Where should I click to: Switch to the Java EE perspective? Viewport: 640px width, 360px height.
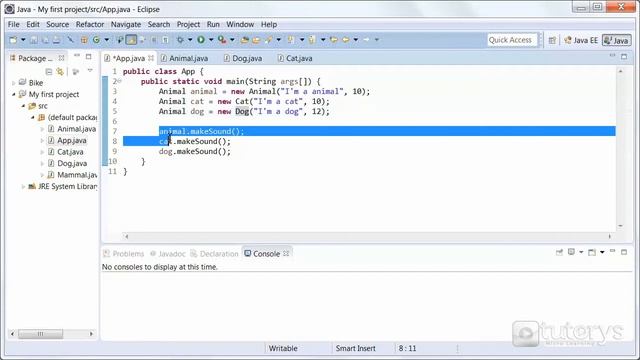coord(581,40)
